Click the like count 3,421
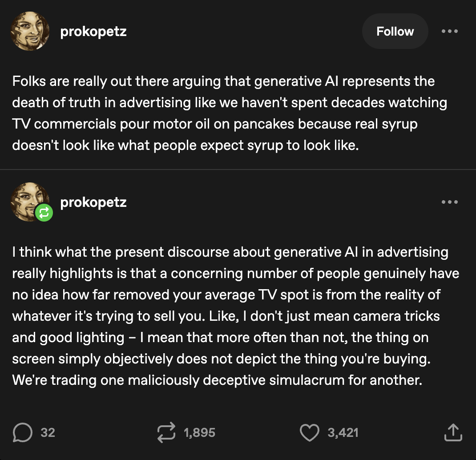Image resolution: width=476 pixels, height=460 pixels. pos(343,432)
